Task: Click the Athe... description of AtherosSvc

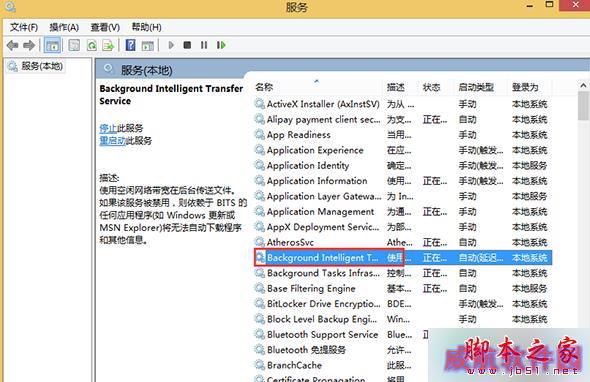Action: [399, 242]
